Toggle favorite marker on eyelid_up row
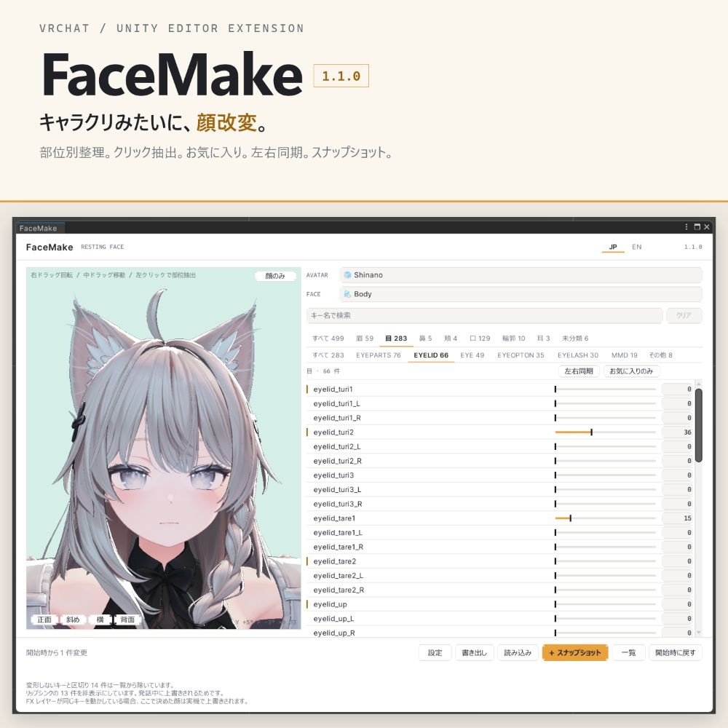 coord(307,604)
